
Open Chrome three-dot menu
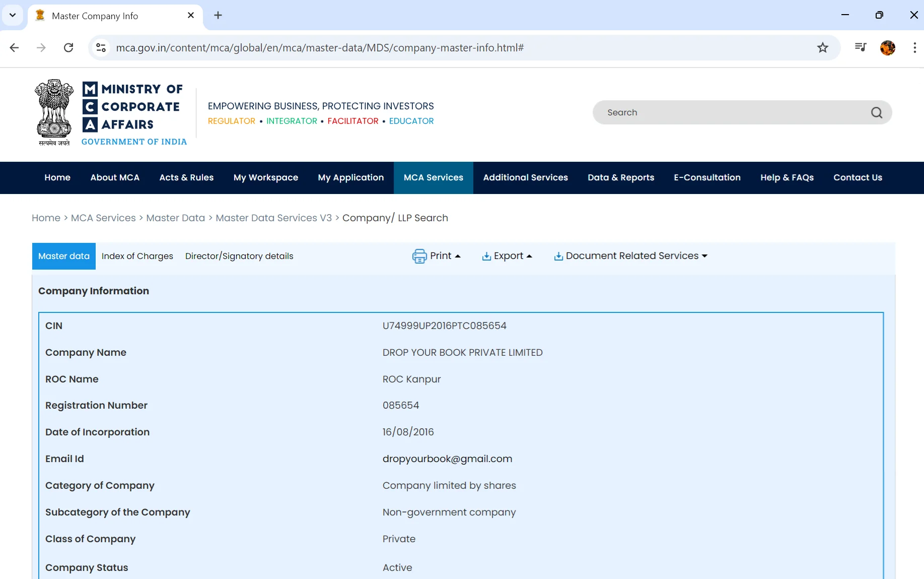914,48
